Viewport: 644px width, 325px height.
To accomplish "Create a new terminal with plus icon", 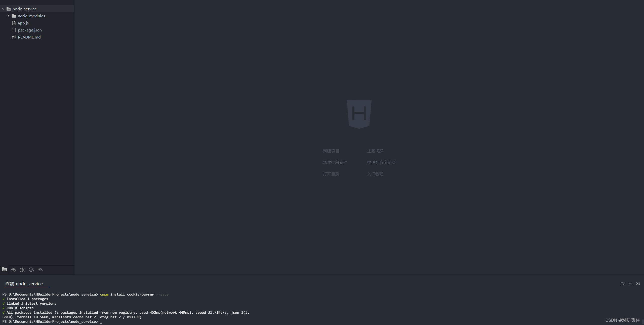I will [623, 284].
